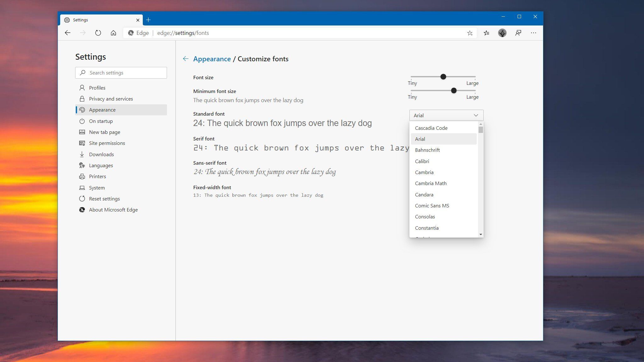Click the New tab page icon

coord(82,132)
